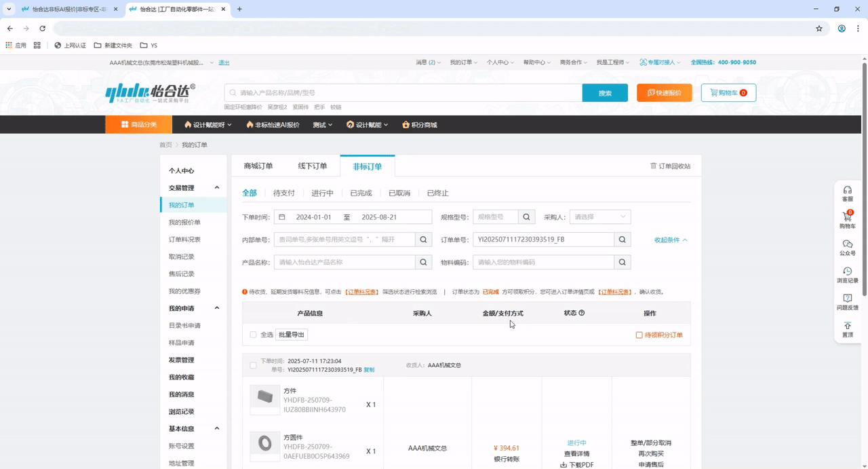868x469 pixels.
Task: Click search icon beside 规格型号 field
Action: [526, 217]
